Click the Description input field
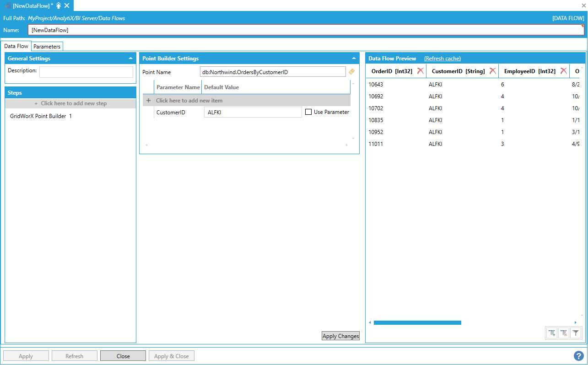 (86, 72)
